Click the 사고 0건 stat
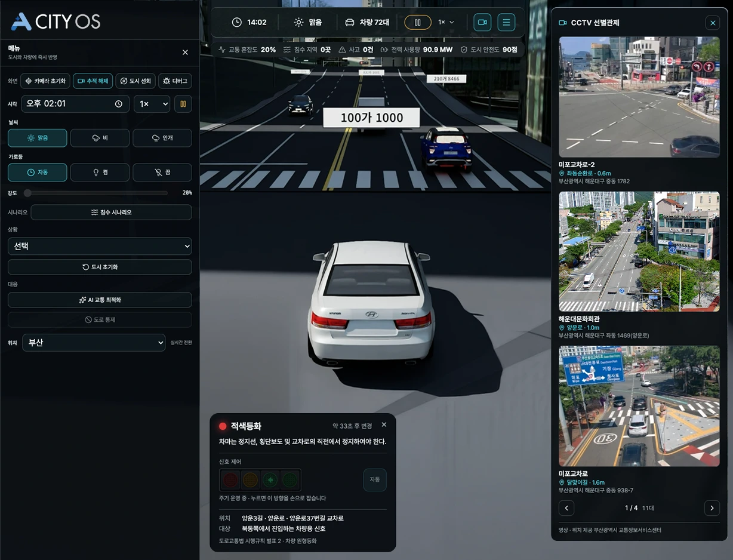 pos(356,50)
